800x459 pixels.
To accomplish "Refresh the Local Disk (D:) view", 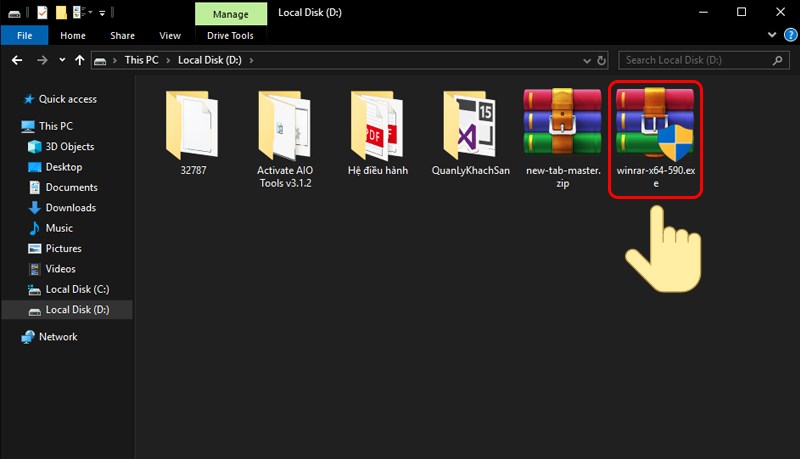I will [602, 60].
